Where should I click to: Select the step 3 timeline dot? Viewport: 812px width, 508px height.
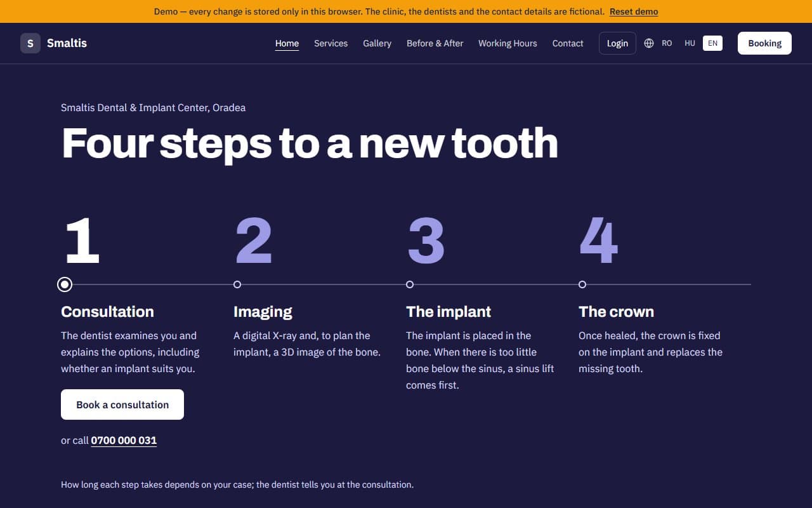tap(410, 284)
